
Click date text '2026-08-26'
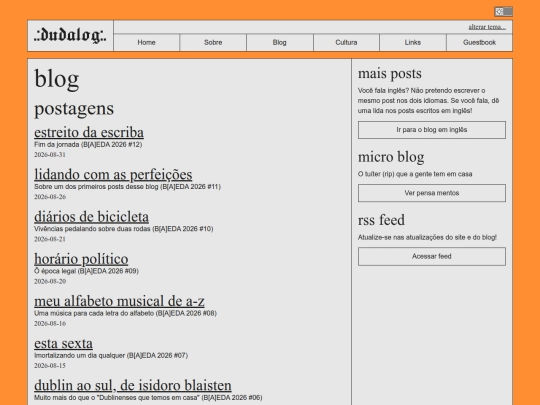(50, 197)
